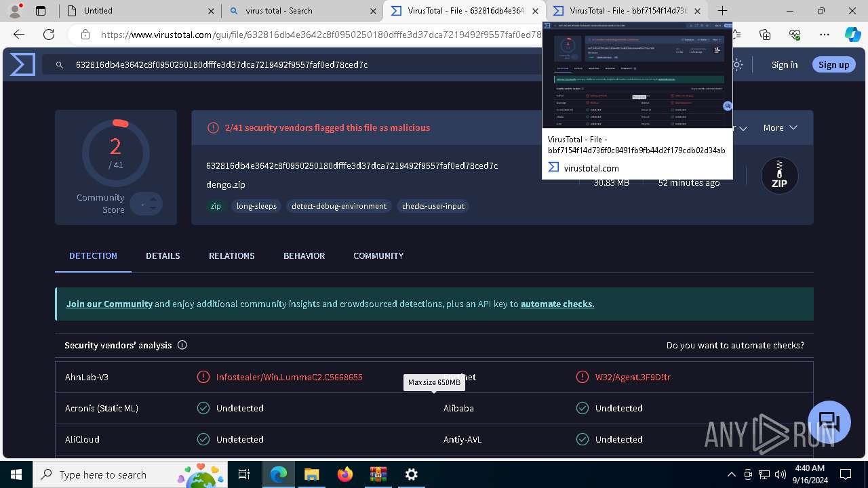Screen dimensions: 868x488
Task: Select the file hash text in summary
Action: coord(352,166)
